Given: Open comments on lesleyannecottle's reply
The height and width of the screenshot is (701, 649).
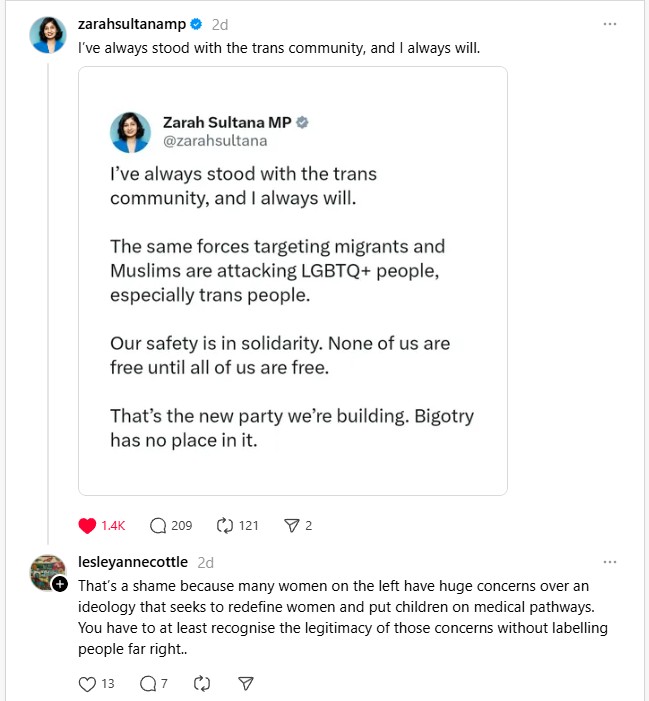Looking at the screenshot, I should pos(148,684).
